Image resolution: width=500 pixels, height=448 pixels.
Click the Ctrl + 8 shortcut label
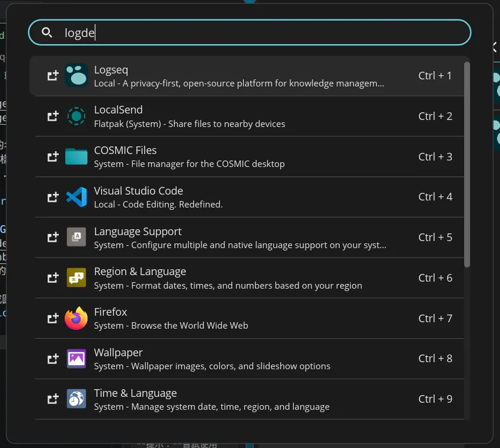click(x=435, y=358)
